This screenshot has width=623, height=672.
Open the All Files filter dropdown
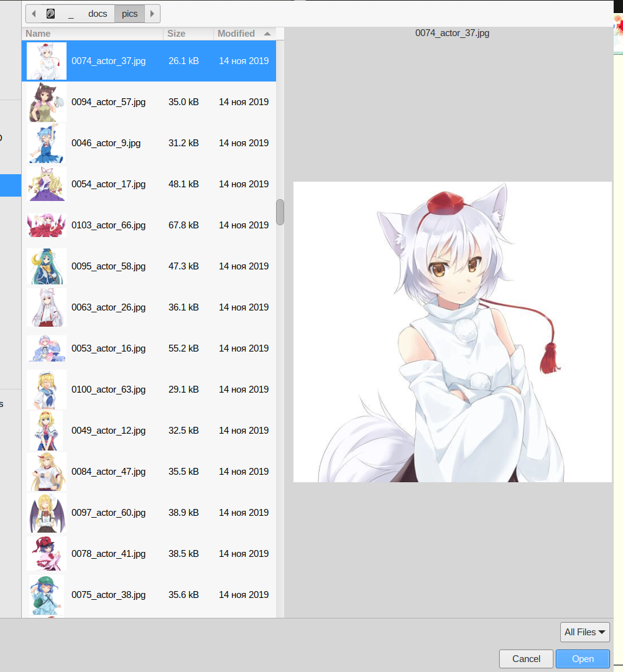[x=584, y=632]
